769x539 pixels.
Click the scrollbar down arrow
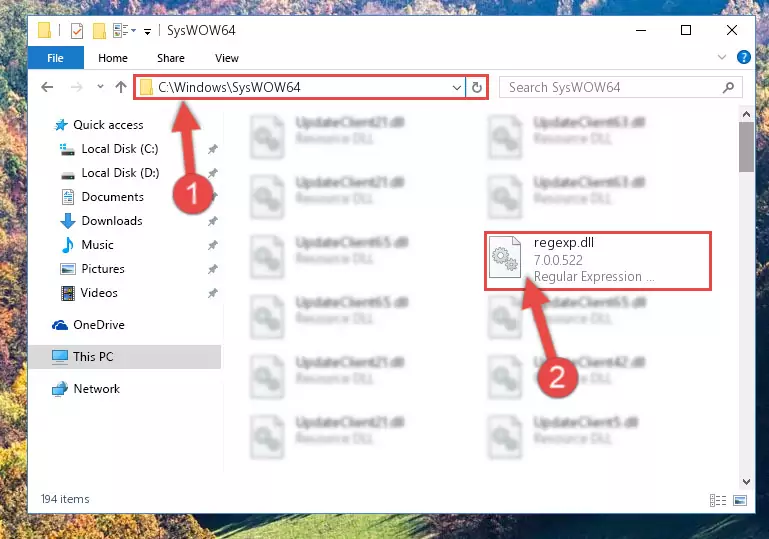tap(746, 482)
